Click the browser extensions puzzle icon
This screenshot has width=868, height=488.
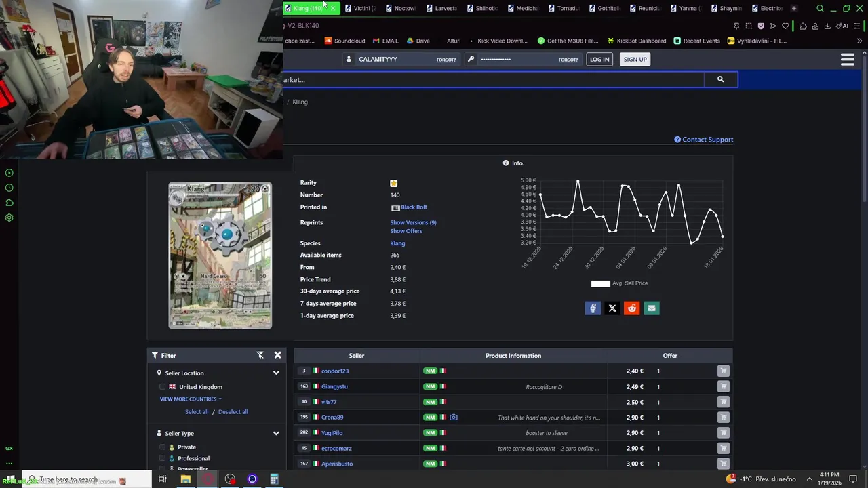803,26
